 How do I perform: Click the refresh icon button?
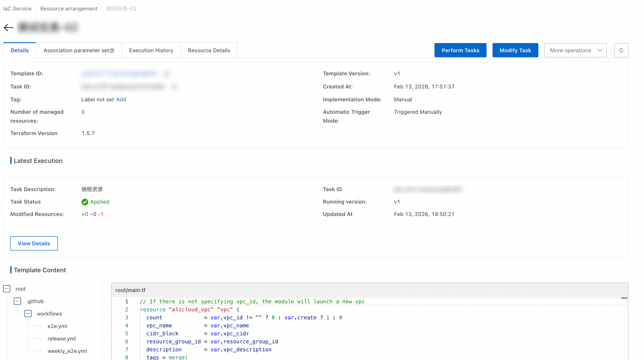(x=621, y=50)
